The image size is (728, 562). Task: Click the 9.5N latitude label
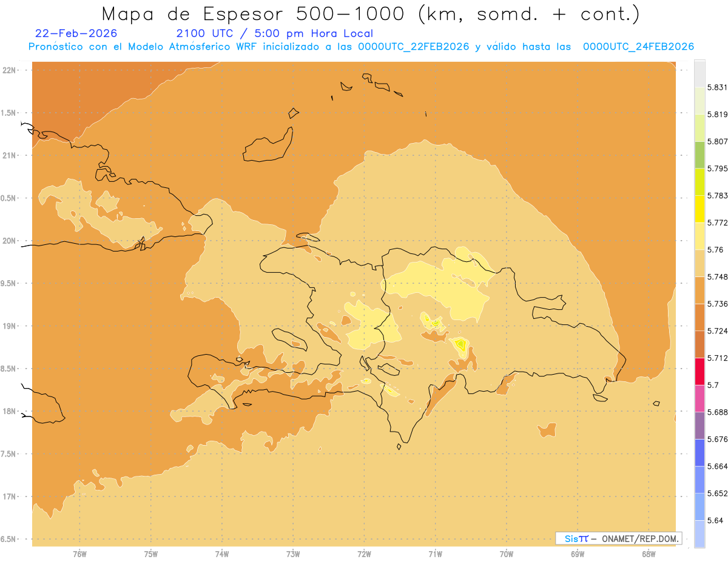[8, 283]
